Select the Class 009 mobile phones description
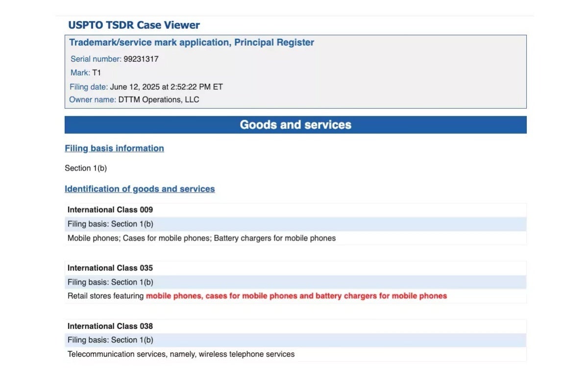This screenshot has width=588, height=392. pos(202,239)
